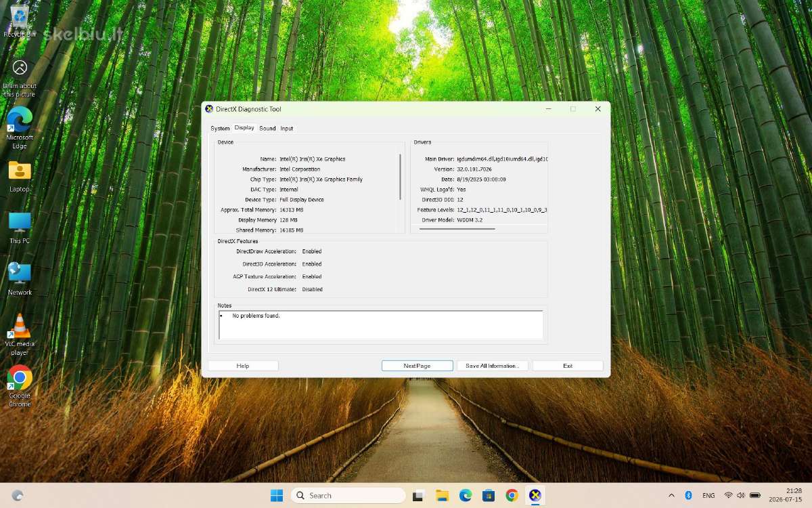Click Save All Information button
The height and width of the screenshot is (508, 812).
click(493, 366)
